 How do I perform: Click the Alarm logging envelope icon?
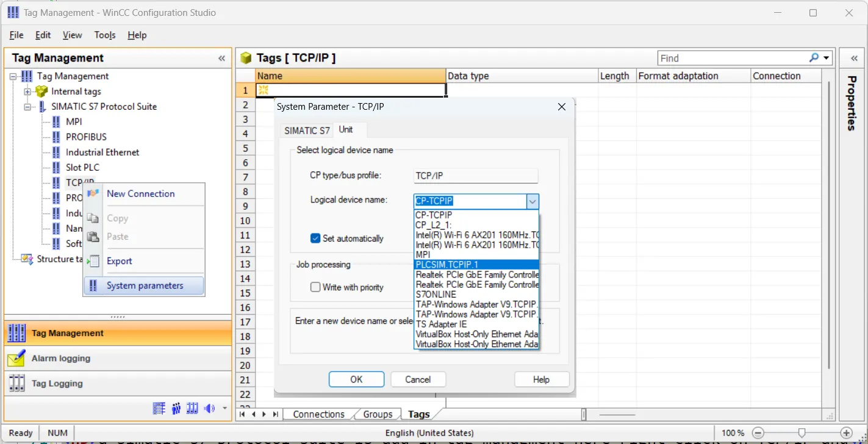pyautogui.click(x=16, y=358)
